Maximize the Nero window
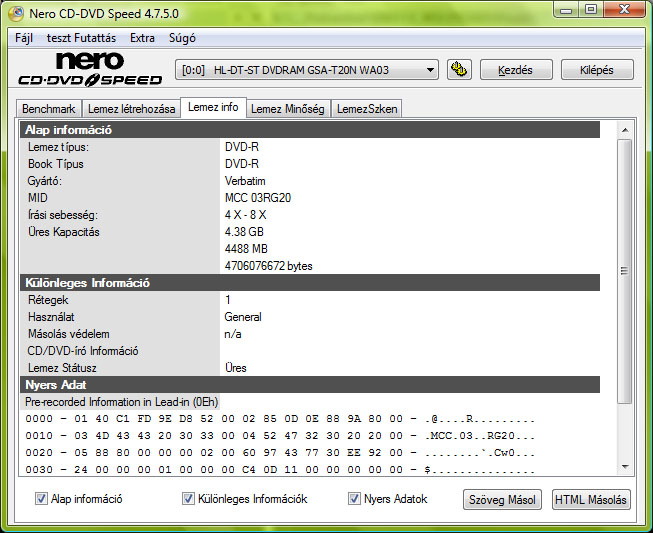Viewport: 653px width, 533px height. [591, 10]
